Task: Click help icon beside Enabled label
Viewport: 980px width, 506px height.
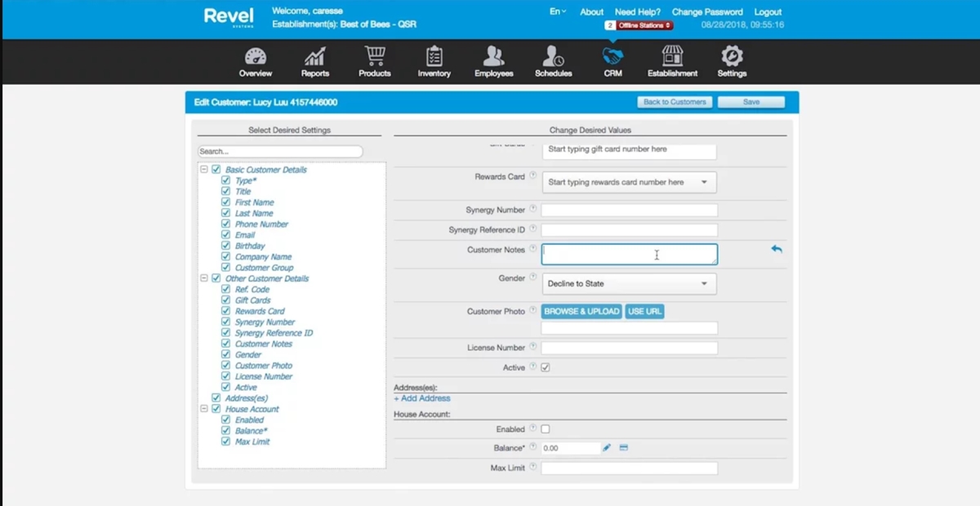Action: pyautogui.click(x=533, y=428)
